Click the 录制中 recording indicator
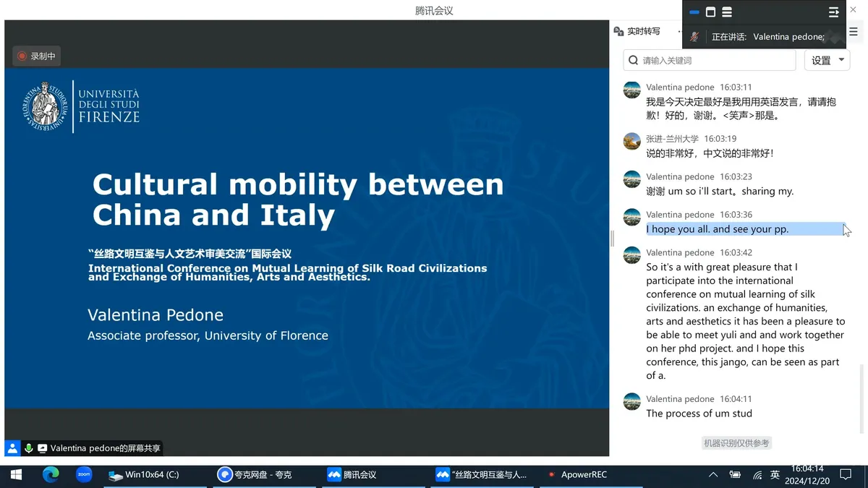 (36, 56)
